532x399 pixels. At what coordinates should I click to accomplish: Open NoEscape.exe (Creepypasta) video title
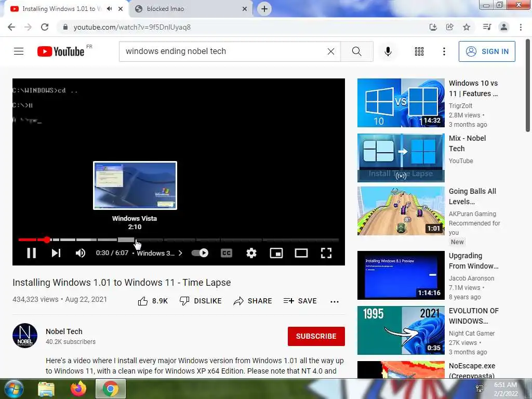tap(472, 370)
